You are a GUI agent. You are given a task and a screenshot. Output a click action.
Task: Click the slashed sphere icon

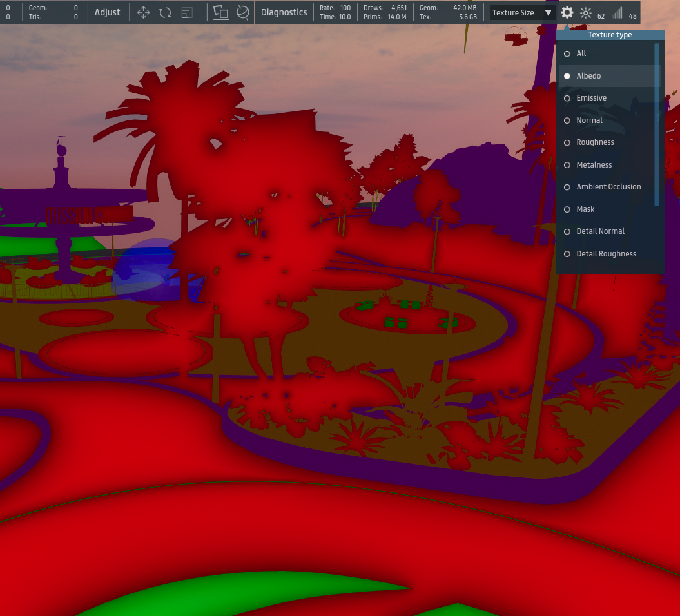[242, 13]
